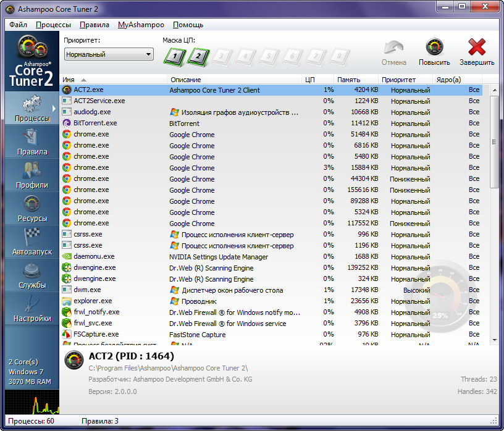504x431 pixels.
Task: Select the frwl_svc.exe process name
Action: tap(93, 324)
